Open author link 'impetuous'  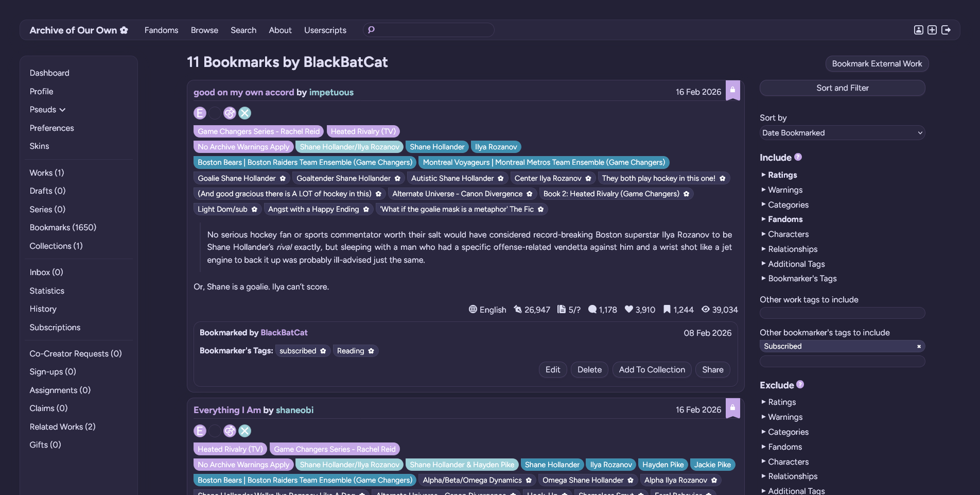[x=331, y=92]
